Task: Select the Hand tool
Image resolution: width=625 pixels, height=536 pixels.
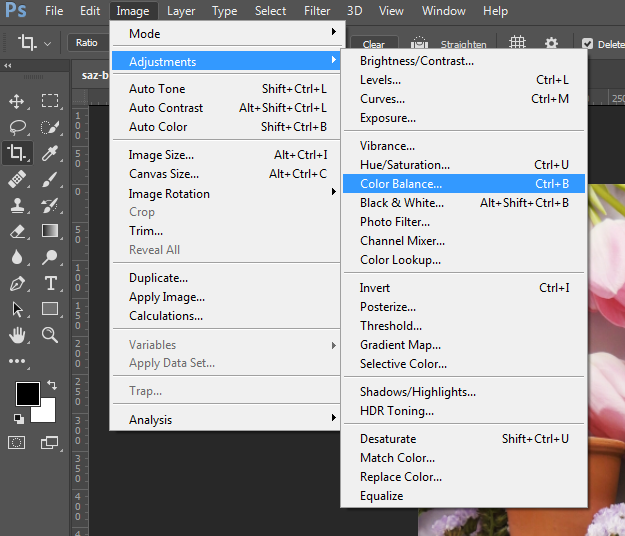Action: point(17,335)
